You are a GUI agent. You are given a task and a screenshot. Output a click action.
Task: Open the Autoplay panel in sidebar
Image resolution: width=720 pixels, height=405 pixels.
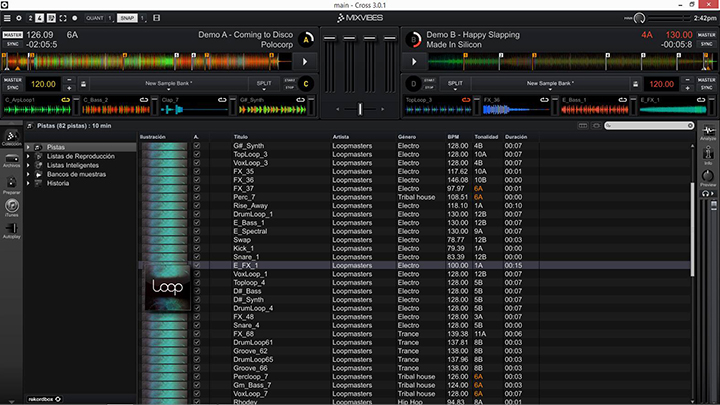(11, 231)
